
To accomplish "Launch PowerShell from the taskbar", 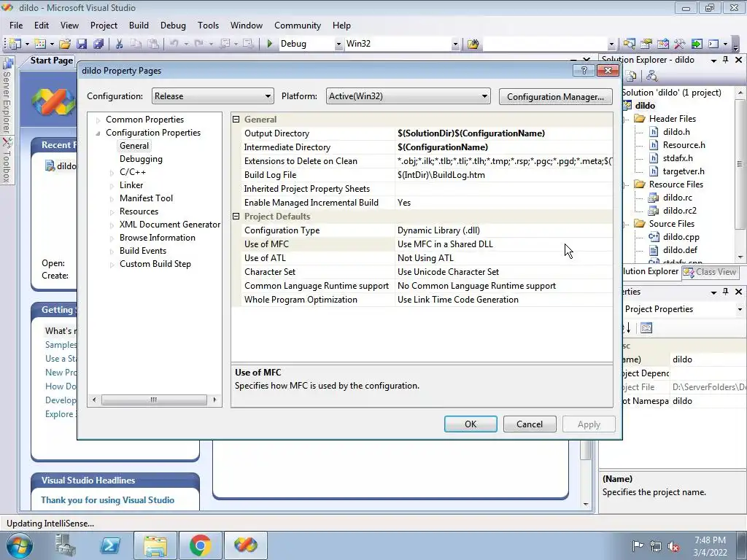I will click(x=110, y=545).
